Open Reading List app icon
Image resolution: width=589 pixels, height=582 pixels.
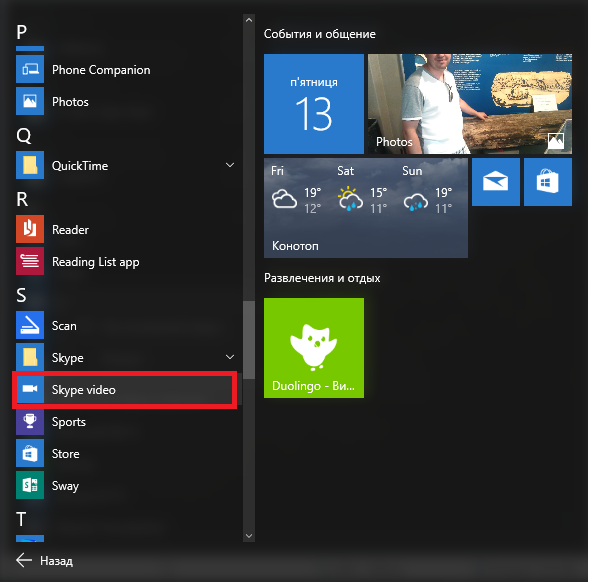click(30, 261)
